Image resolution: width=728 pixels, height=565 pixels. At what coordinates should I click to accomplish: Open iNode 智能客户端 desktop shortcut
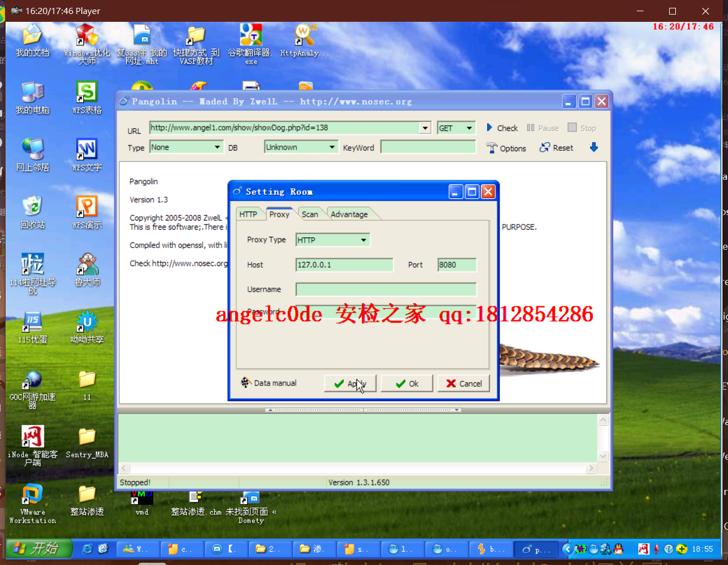(x=32, y=445)
